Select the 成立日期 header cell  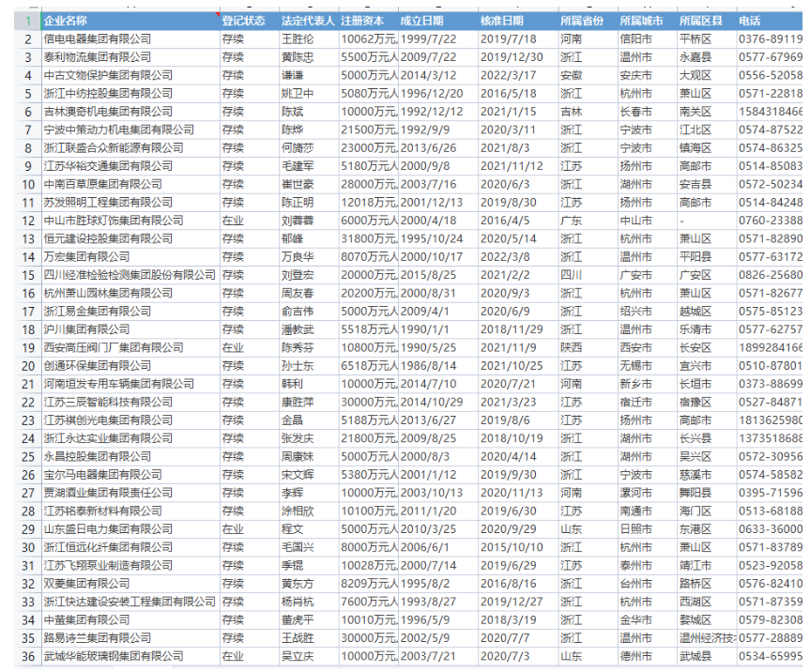point(438,22)
